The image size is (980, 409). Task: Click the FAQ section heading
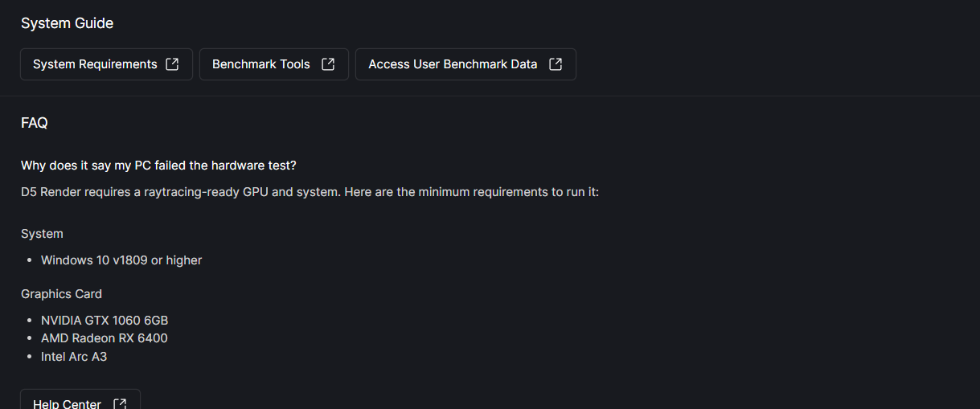pyautogui.click(x=35, y=123)
